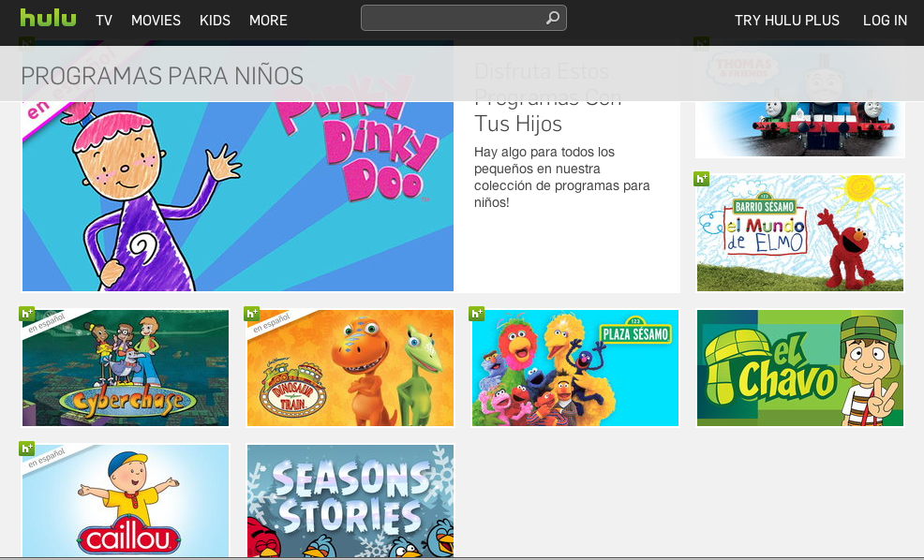
Task: Click the Hulu Plus badge on Plaza Sésamo
Action: click(x=476, y=314)
